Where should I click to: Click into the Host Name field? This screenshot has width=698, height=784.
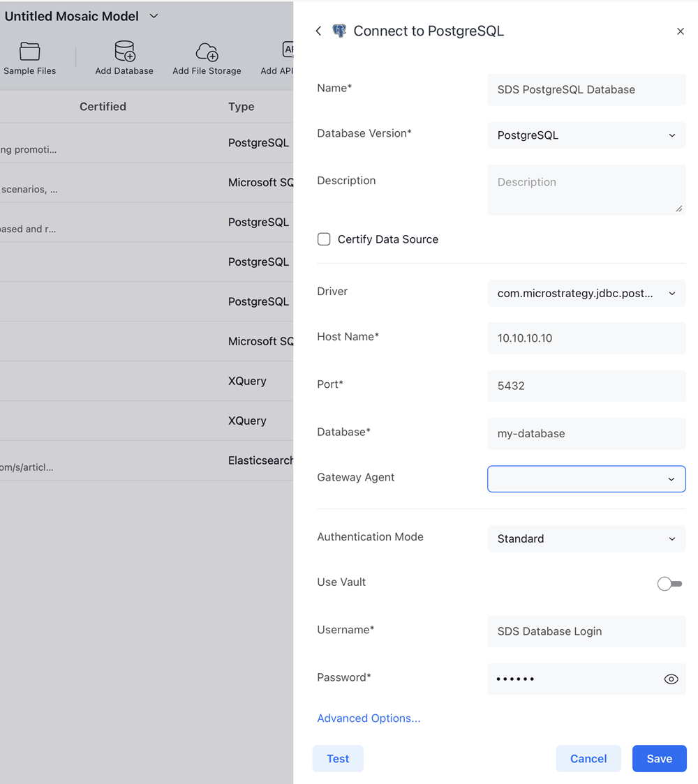point(586,338)
